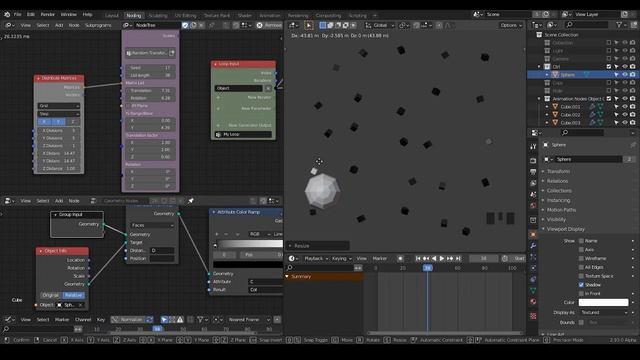The width and height of the screenshot is (640, 360).
Task: Switch to the Layout workspace tab
Action: tap(111, 16)
